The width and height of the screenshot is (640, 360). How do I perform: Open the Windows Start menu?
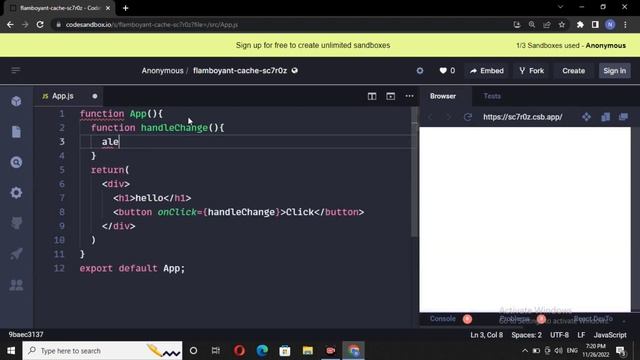point(11,351)
